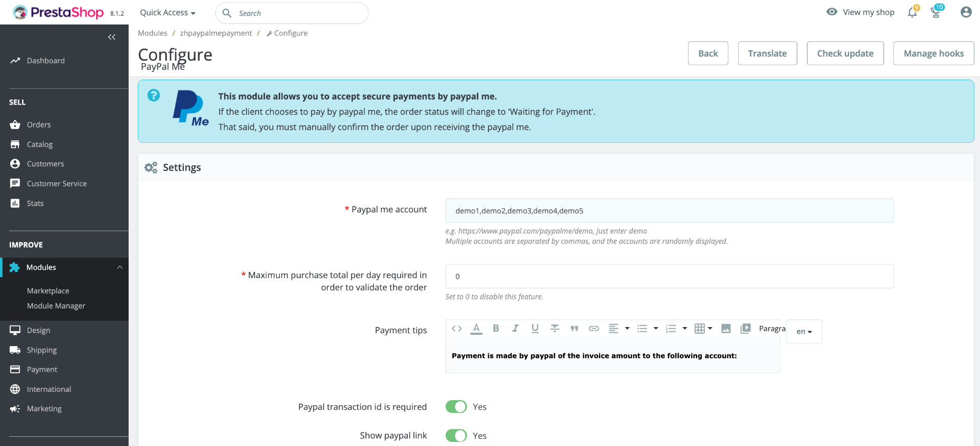Open the employee profile avatar icon
The image size is (980, 446).
pos(966,12)
